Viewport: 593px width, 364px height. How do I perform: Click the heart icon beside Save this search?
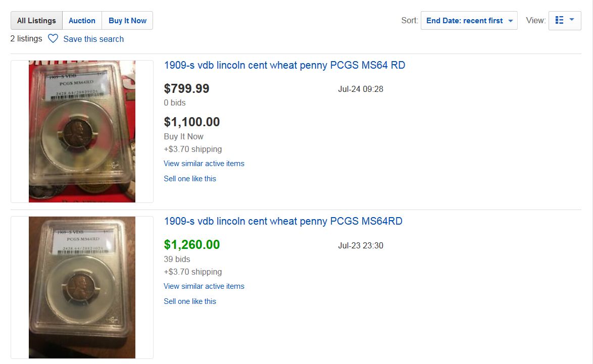click(x=53, y=39)
